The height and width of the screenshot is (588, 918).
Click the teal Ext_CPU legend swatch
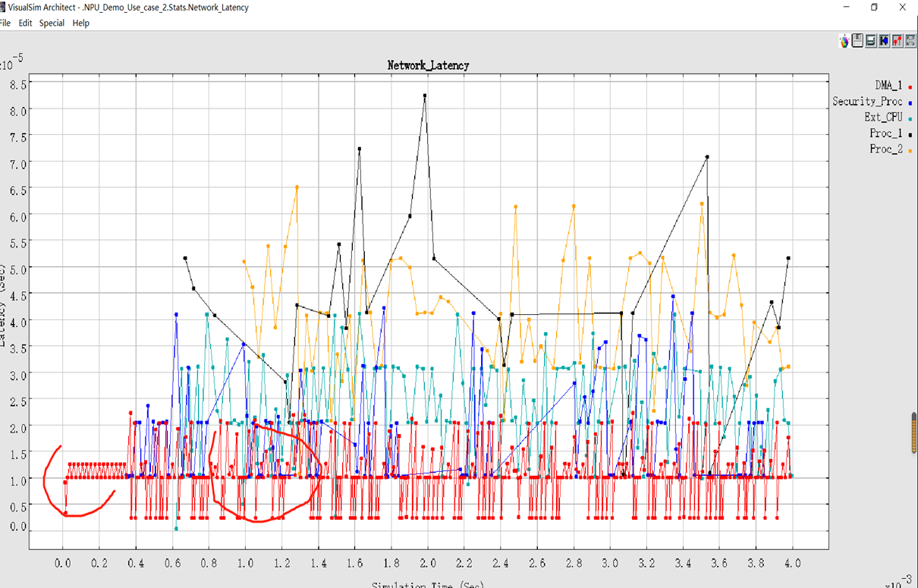click(x=909, y=119)
